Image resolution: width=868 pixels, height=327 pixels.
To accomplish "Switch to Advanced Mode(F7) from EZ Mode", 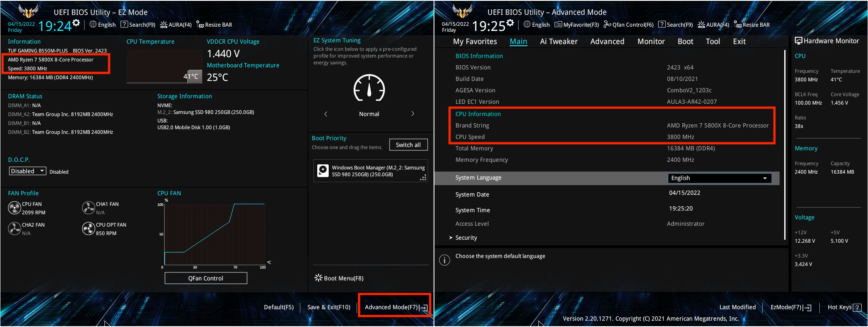I will [x=396, y=307].
